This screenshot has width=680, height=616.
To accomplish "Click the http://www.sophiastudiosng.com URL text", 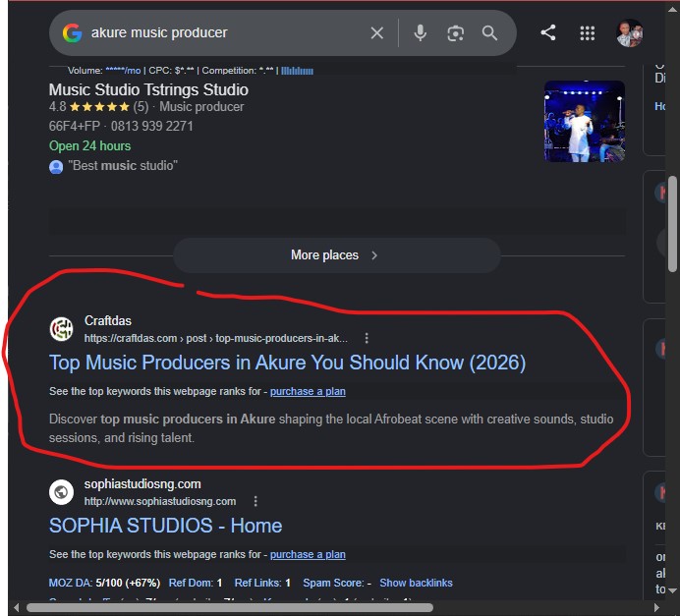I will (160, 501).
